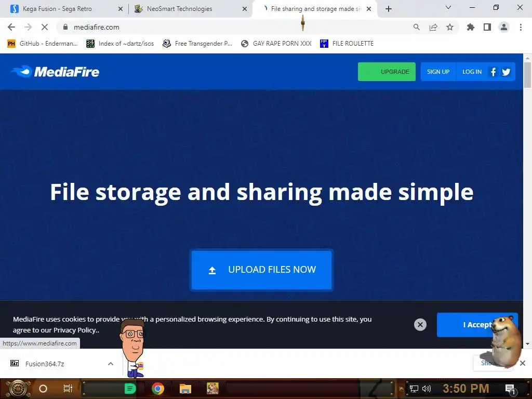
Task: Open the MediaFire Twitter link icon
Action: [506, 72]
